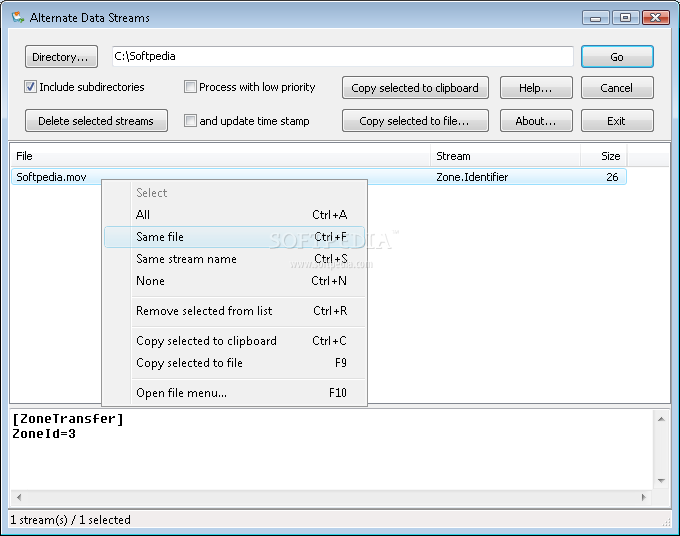This screenshot has height=536, width=680.
Task: Choose All from the context menu
Action: (x=235, y=215)
